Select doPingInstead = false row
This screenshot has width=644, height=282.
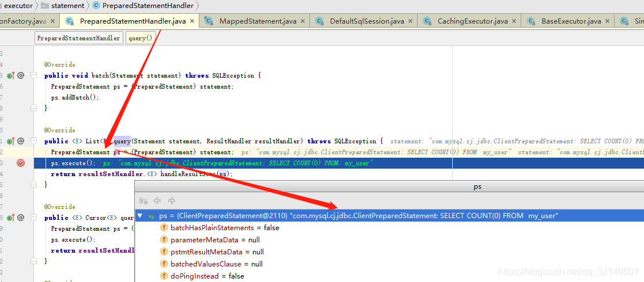(389, 276)
